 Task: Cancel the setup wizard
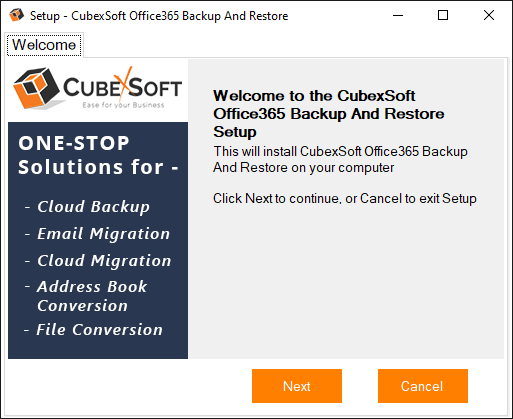(423, 386)
